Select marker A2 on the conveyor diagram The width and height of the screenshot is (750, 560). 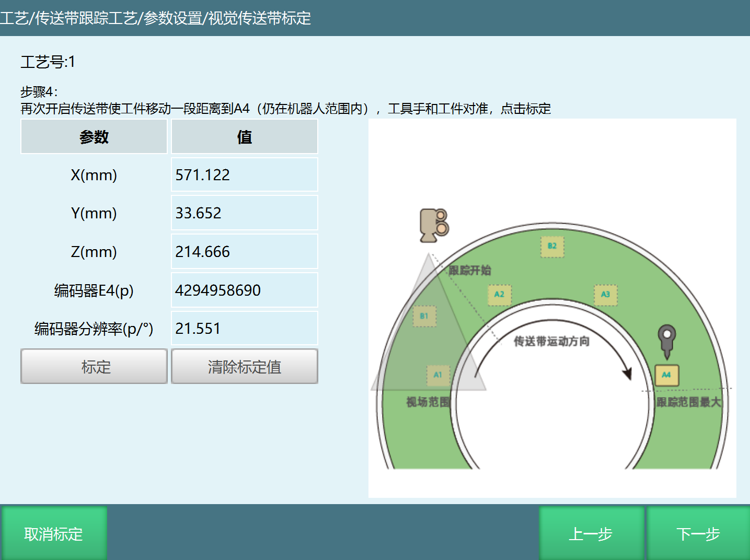[499, 295]
